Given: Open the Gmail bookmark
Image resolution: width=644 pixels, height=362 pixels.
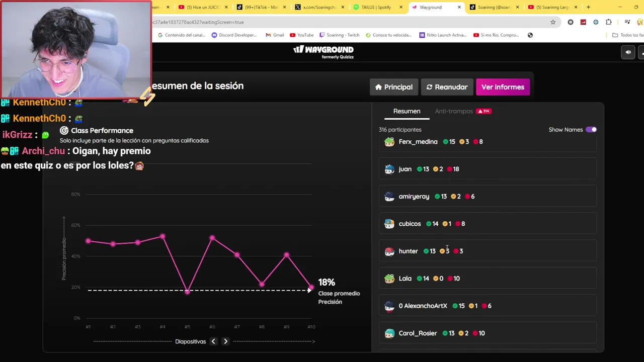Looking at the screenshot, I should tap(274, 35).
